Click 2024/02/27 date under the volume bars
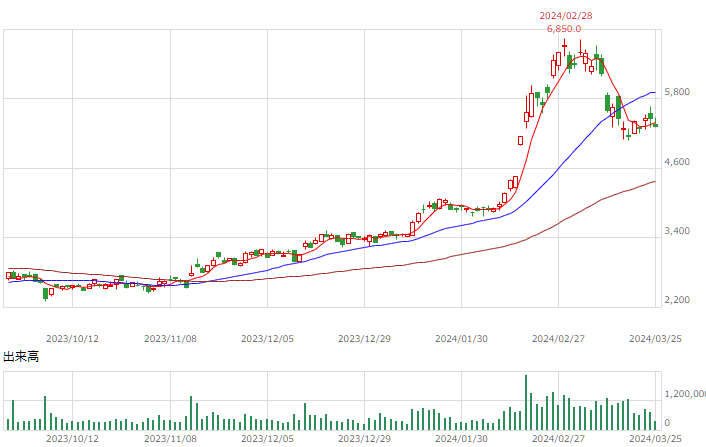The image size is (706, 447). [558, 438]
